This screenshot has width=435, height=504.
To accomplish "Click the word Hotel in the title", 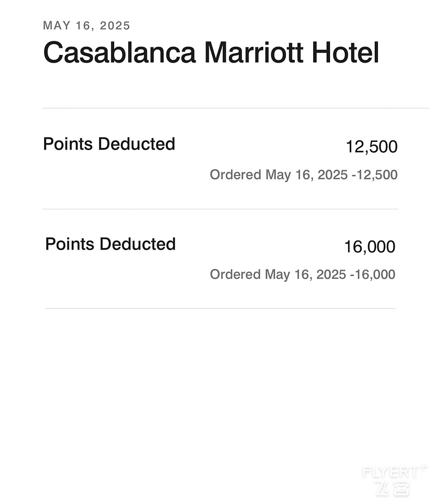I will point(346,52).
